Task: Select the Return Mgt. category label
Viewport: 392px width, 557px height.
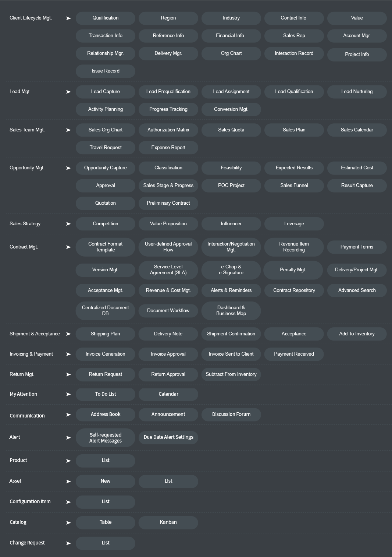Action: tap(22, 374)
